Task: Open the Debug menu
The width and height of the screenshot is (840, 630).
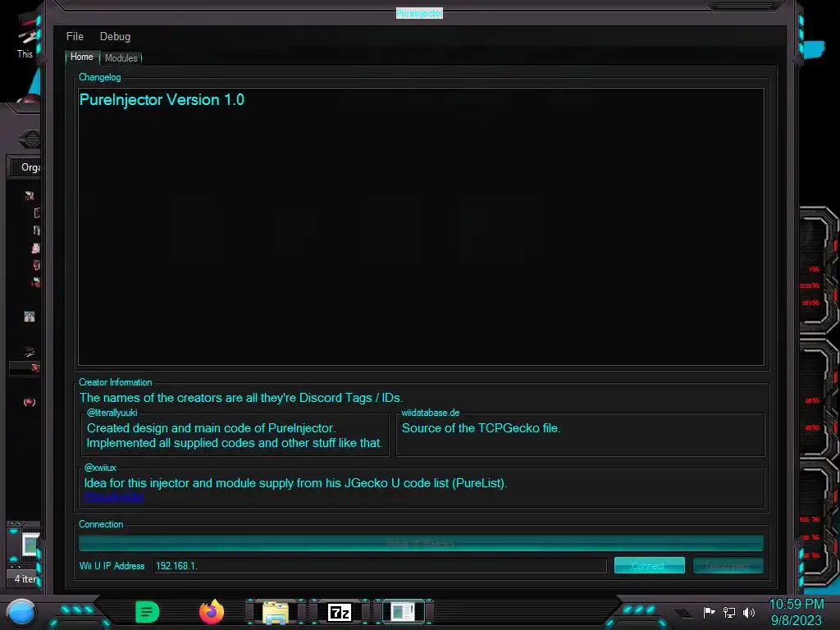Action: pos(115,36)
